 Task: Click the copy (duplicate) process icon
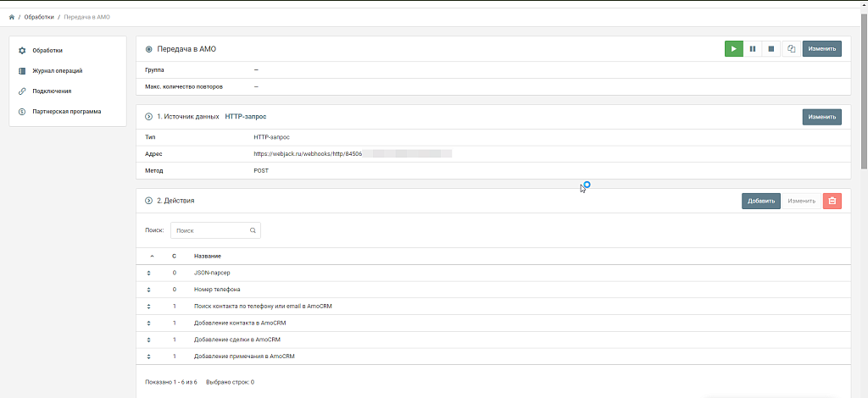pos(790,49)
